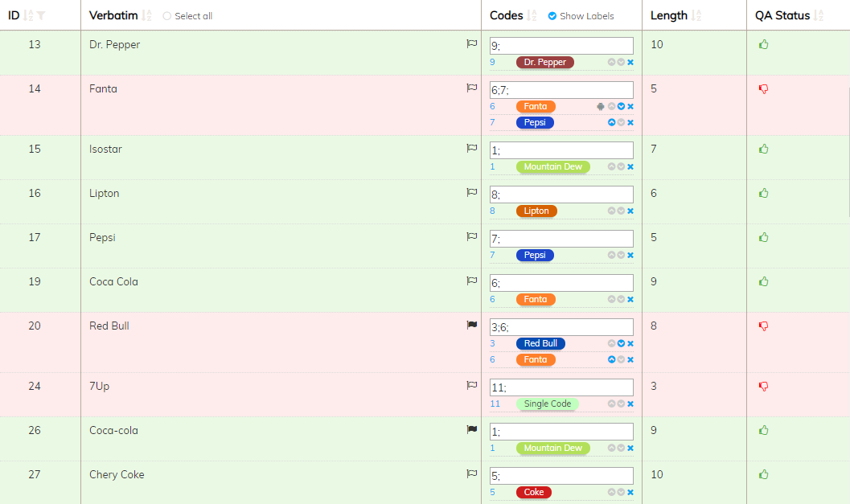Select the Select all radio button
Viewport: 850px width, 504px height.
click(x=167, y=16)
